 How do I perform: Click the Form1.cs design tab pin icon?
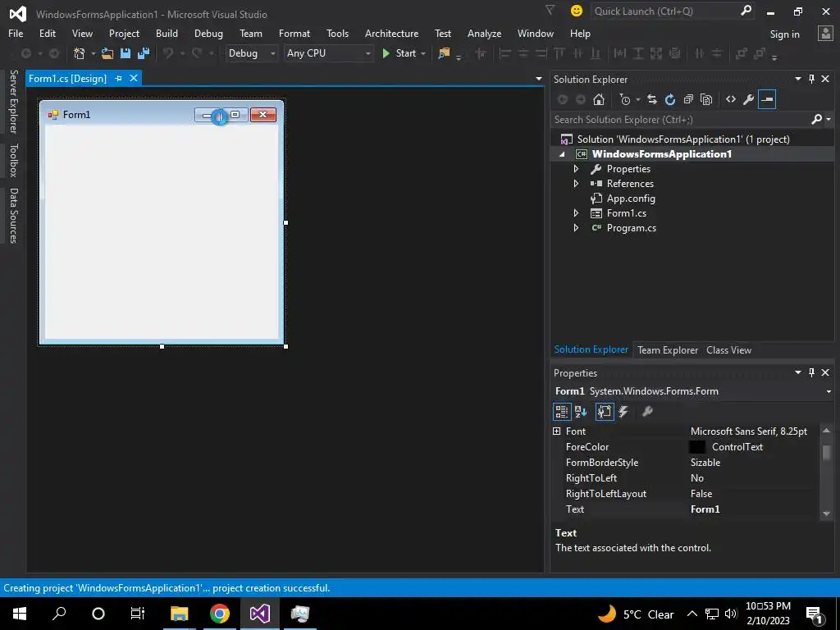pos(118,78)
